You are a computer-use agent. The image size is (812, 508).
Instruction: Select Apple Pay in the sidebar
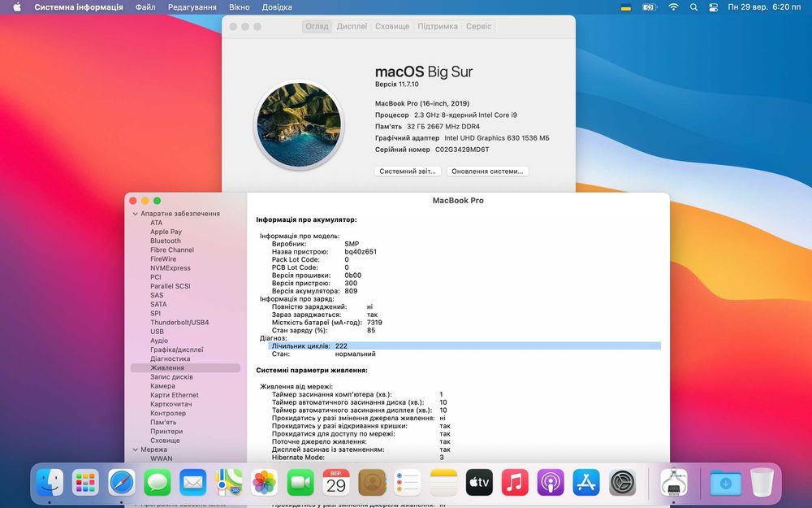point(166,232)
